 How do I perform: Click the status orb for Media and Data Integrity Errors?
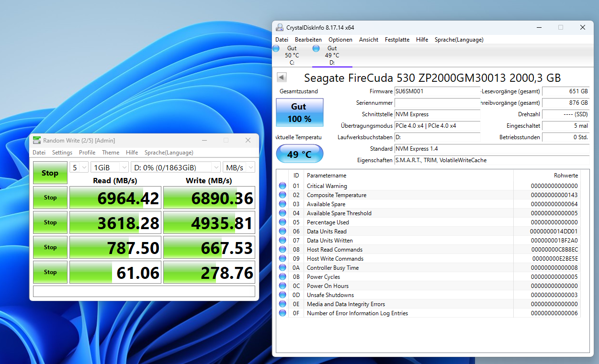(x=283, y=304)
